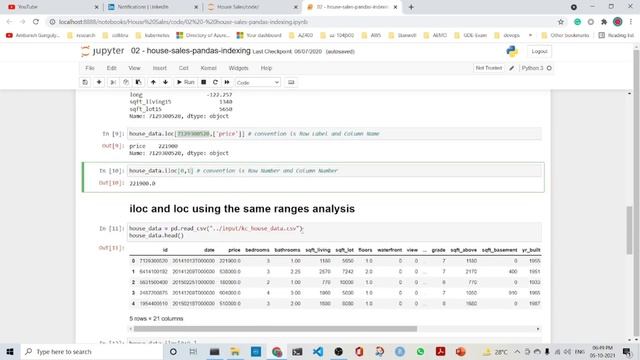This screenshot has width=640, height=360.
Task: Switch to the LinkedIn Notifications tab
Action: pos(151,7)
